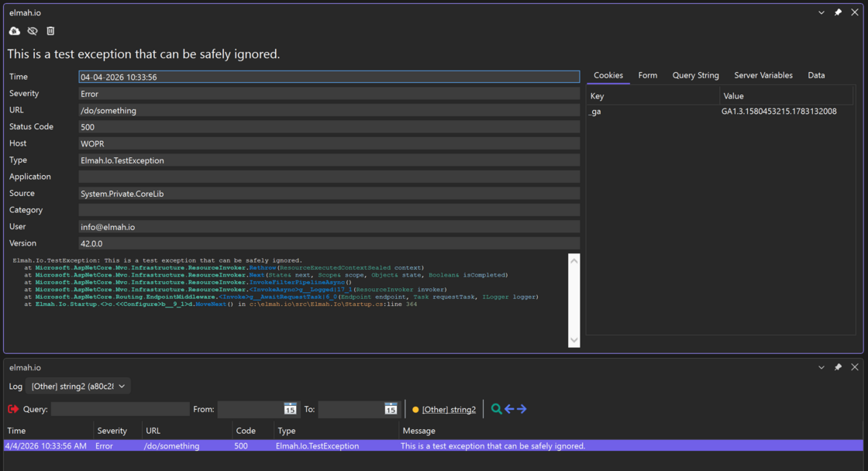Click the empty Category field
Image resolution: width=868 pixels, height=471 pixels.
coord(329,210)
